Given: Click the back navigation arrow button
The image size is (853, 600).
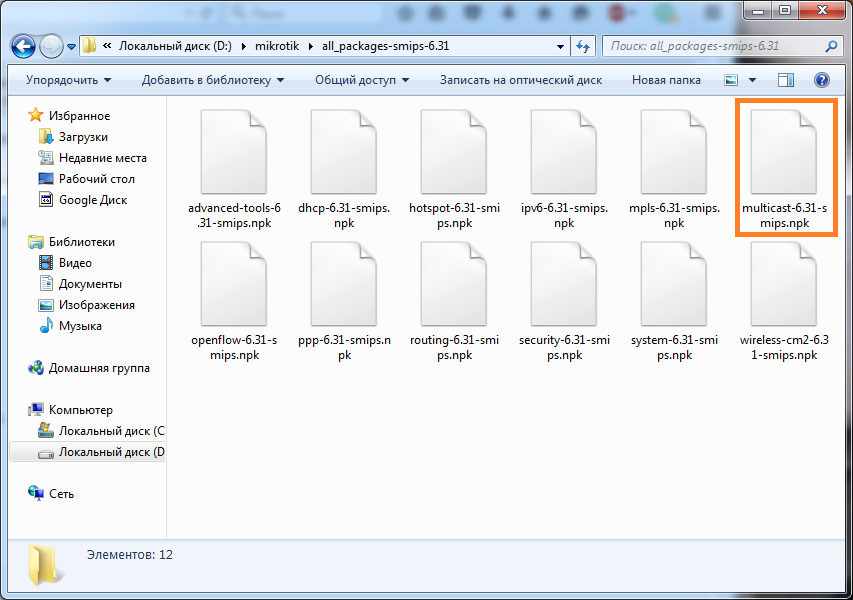Looking at the screenshot, I should [x=24, y=47].
